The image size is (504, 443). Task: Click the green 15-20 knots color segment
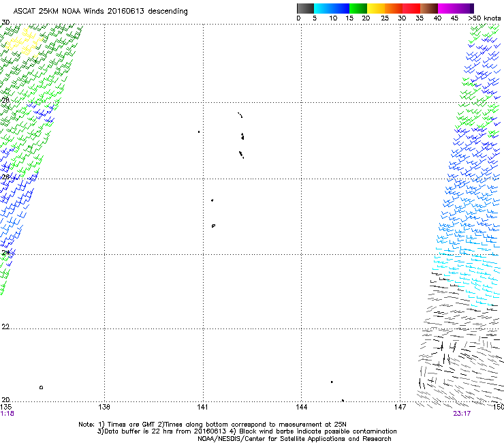[x=358, y=8]
